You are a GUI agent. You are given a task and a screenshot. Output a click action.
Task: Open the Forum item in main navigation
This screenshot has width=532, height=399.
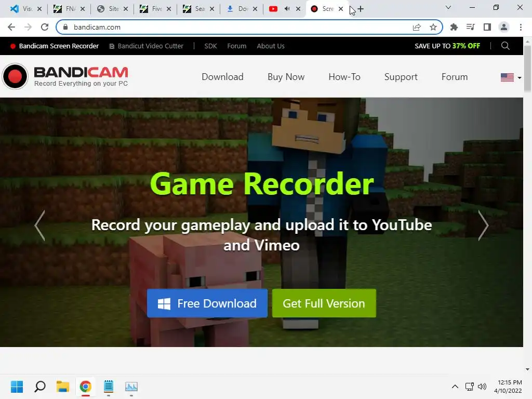tap(455, 77)
